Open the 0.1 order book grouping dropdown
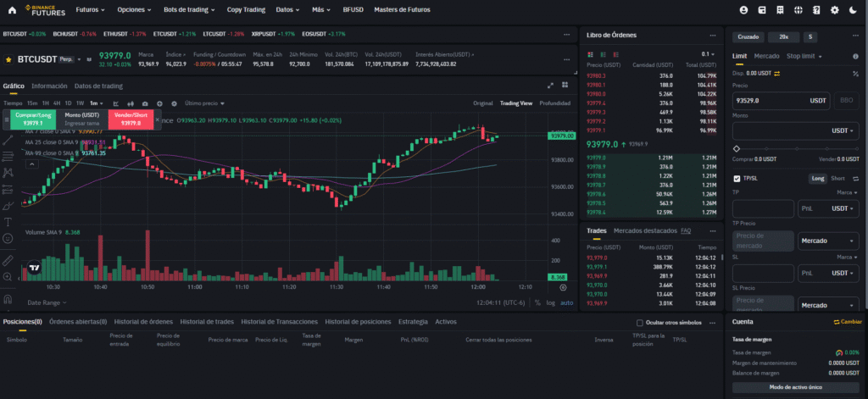868x399 pixels. tap(708, 54)
